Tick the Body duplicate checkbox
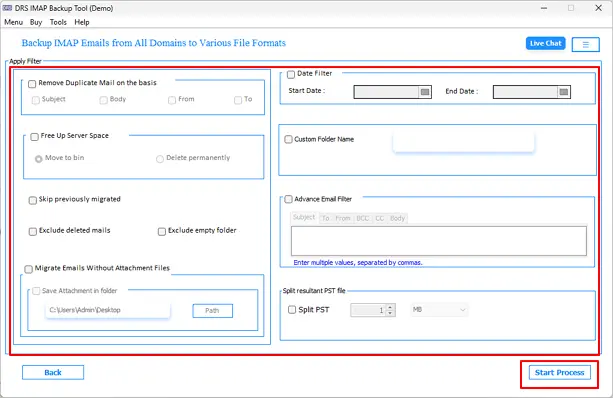 pyautogui.click(x=104, y=100)
